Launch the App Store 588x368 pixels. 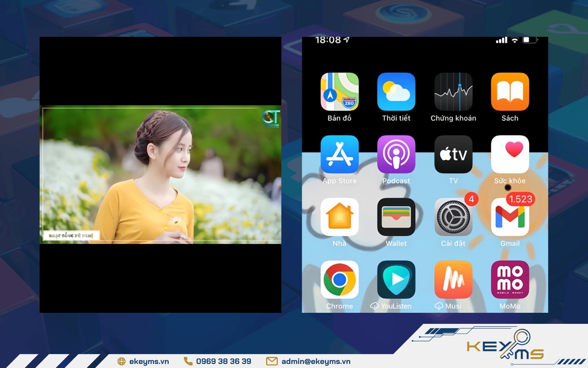click(340, 154)
